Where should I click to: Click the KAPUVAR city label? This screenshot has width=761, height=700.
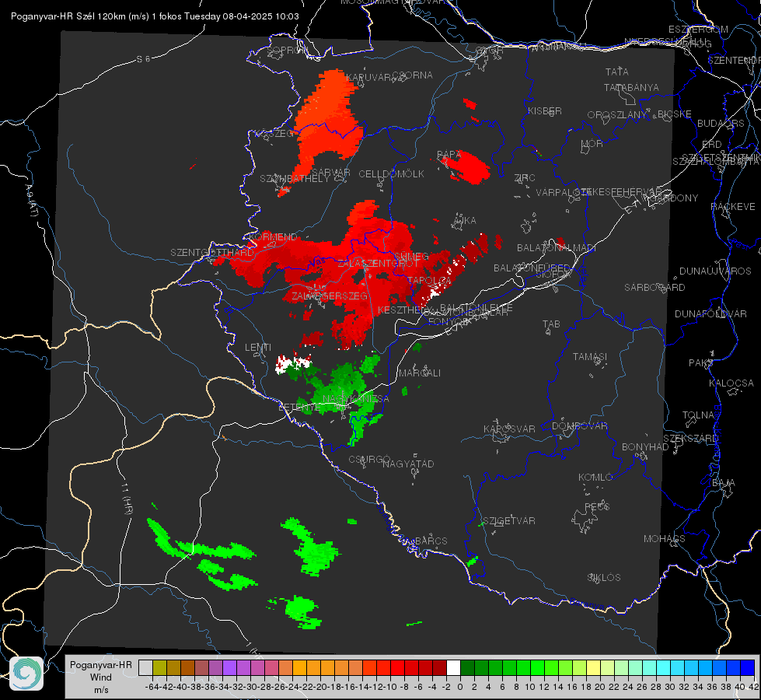click(x=368, y=78)
